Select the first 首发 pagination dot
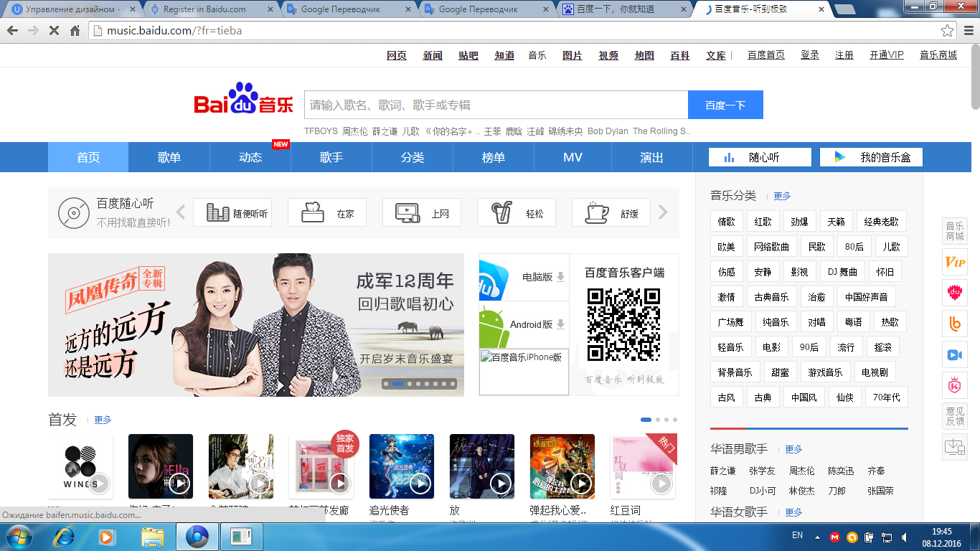The width and height of the screenshot is (980, 551). [x=646, y=420]
